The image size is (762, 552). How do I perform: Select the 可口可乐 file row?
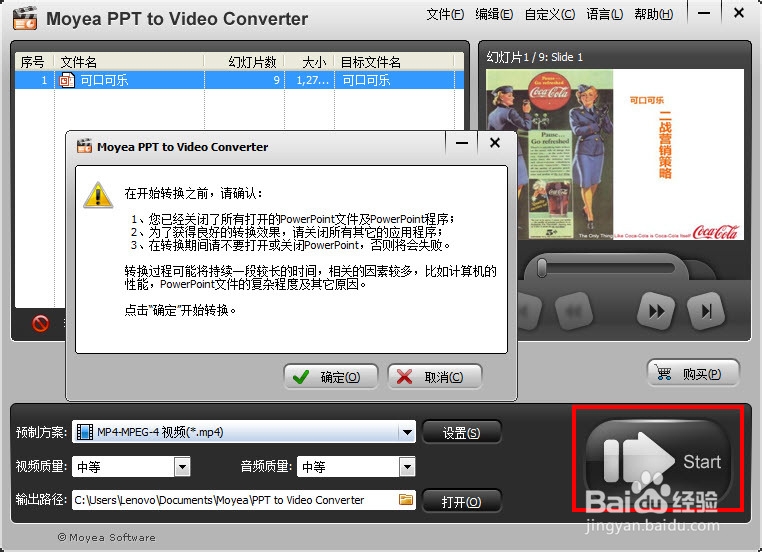[x=239, y=80]
